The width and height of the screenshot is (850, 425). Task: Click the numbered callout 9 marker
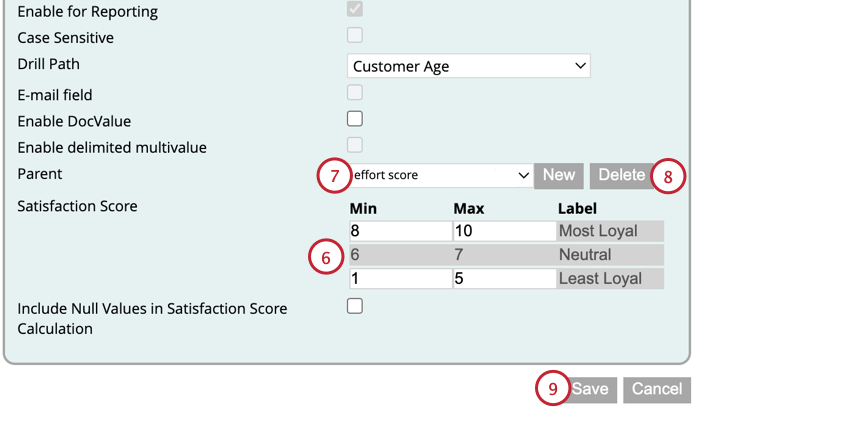tap(552, 389)
